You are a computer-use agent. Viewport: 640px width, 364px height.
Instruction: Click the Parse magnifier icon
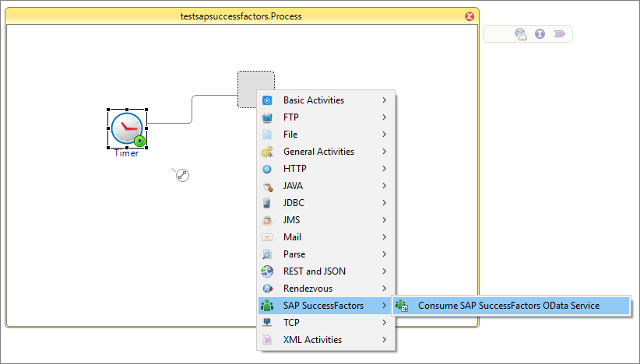pos(267,254)
